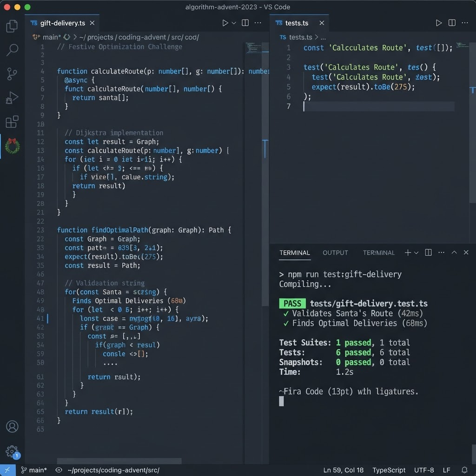This screenshot has width=476, height=476.
Task: Change file encoding UTF-8
Action: coord(424,470)
